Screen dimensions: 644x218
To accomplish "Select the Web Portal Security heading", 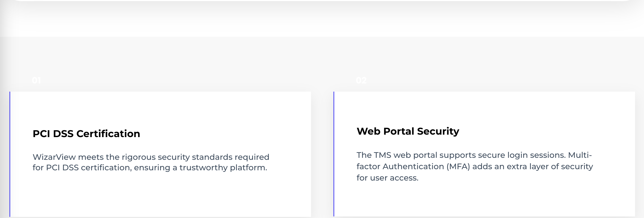I will 408,132.
